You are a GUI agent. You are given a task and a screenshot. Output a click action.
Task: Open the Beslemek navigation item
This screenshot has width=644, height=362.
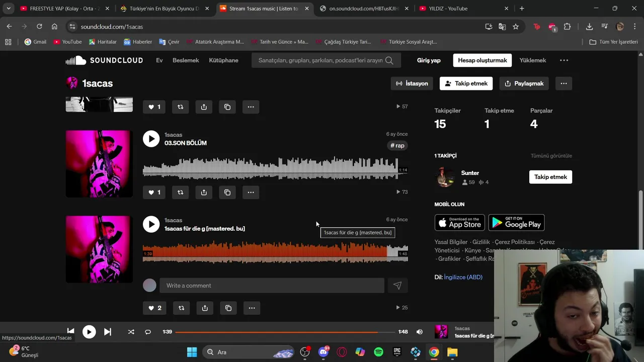click(x=186, y=60)
